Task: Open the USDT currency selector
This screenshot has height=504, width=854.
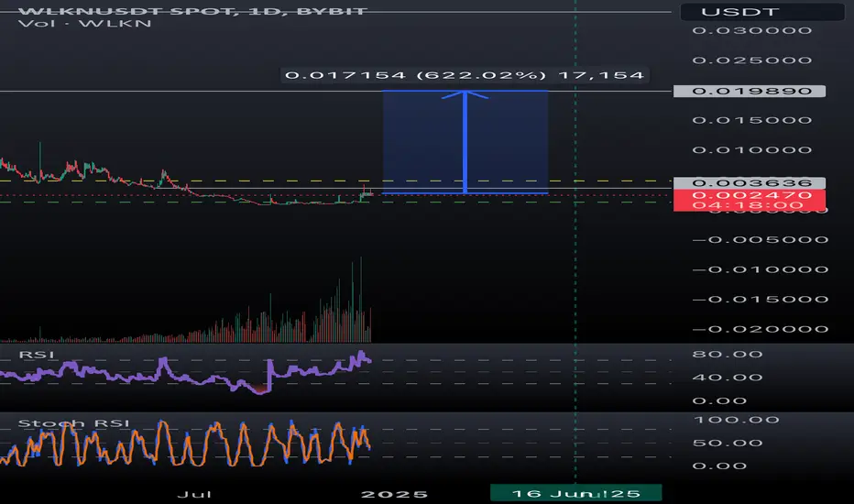Action: (x=762, y=11)
